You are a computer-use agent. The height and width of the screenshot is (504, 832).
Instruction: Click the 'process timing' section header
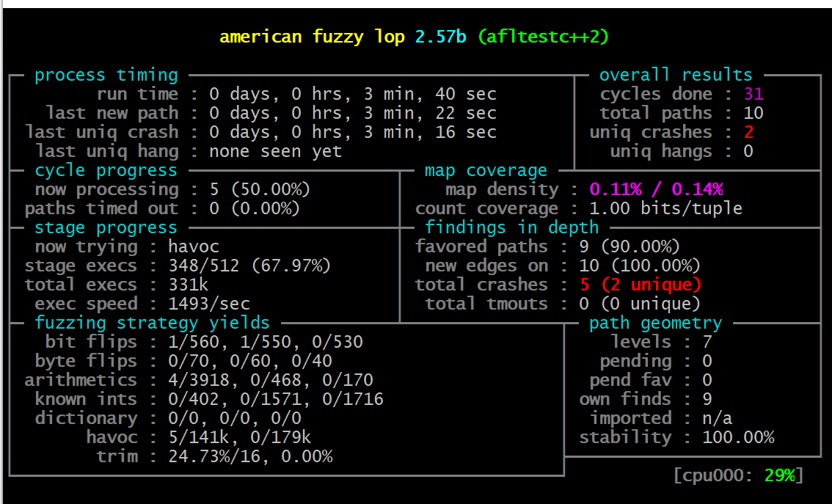click(x=106, y=76)
